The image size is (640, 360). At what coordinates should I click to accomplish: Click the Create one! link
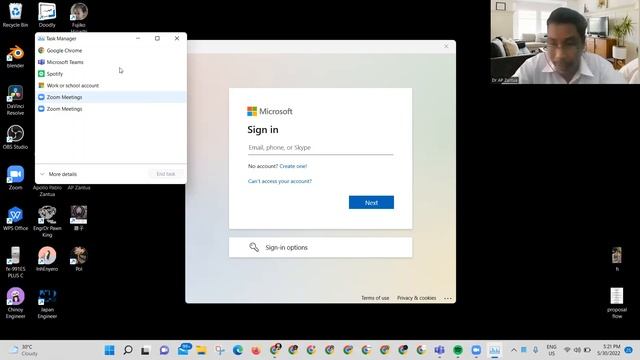click(x=293, y=166)
